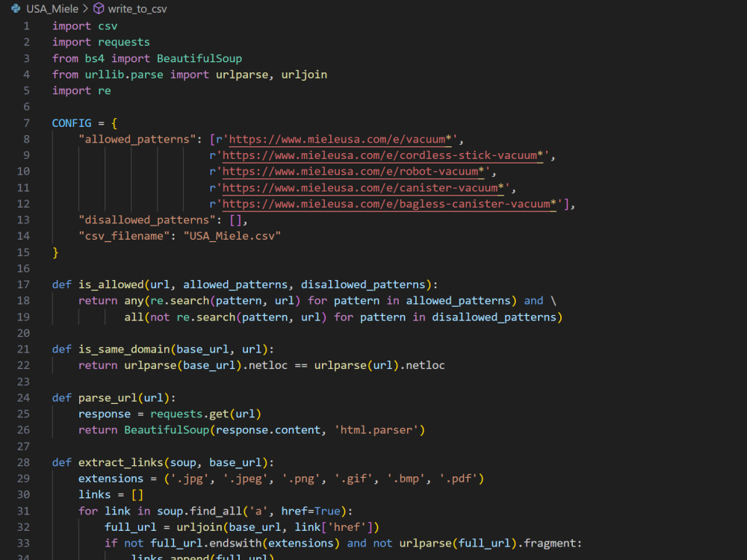
Task: Click the extract_links function name
Action: 121,462
